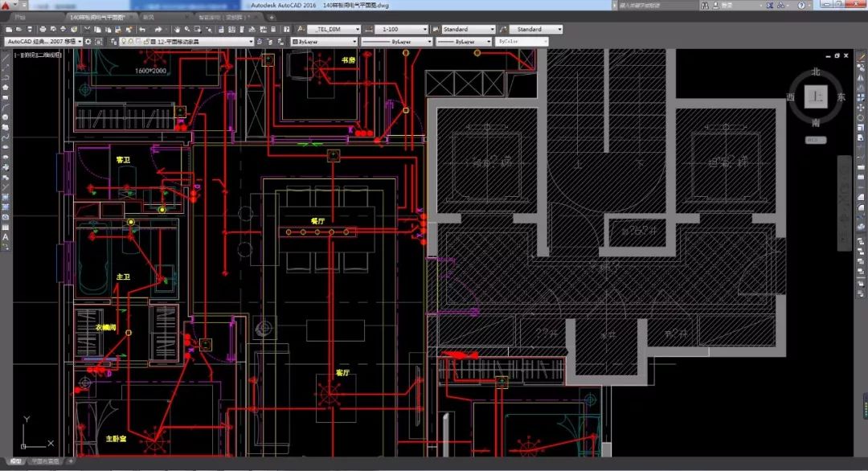Open the layer list dropdown

pos(250,42)
